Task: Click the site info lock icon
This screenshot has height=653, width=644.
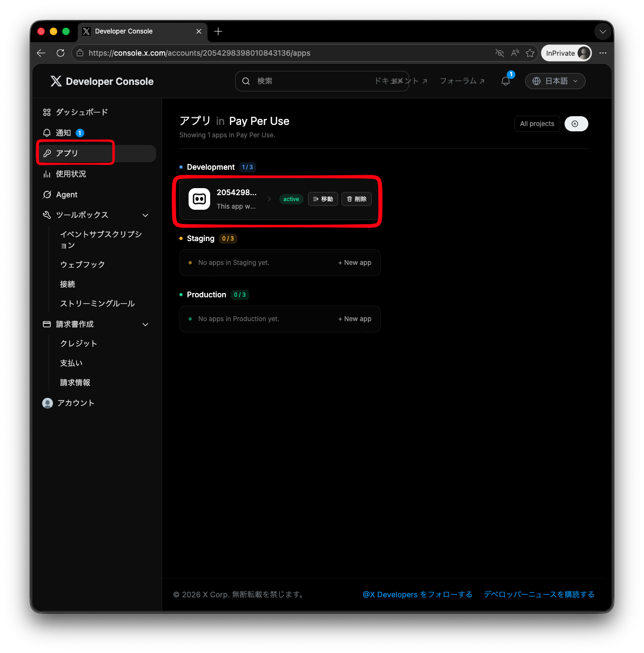Action: pos(80,53)
